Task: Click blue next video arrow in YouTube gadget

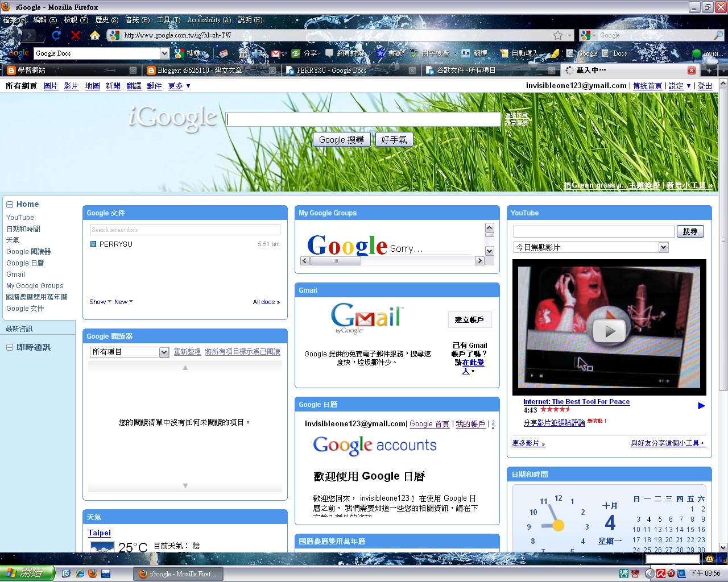Action: pos(701,406)
